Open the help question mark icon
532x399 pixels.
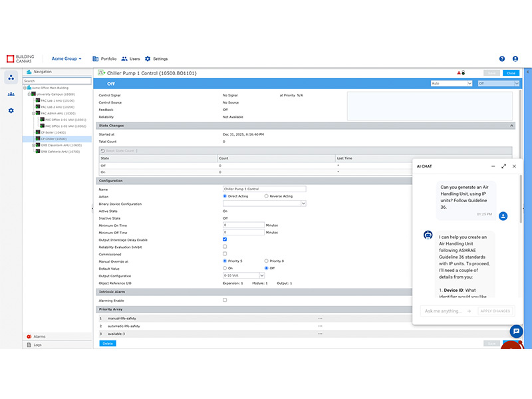[502, 59]
